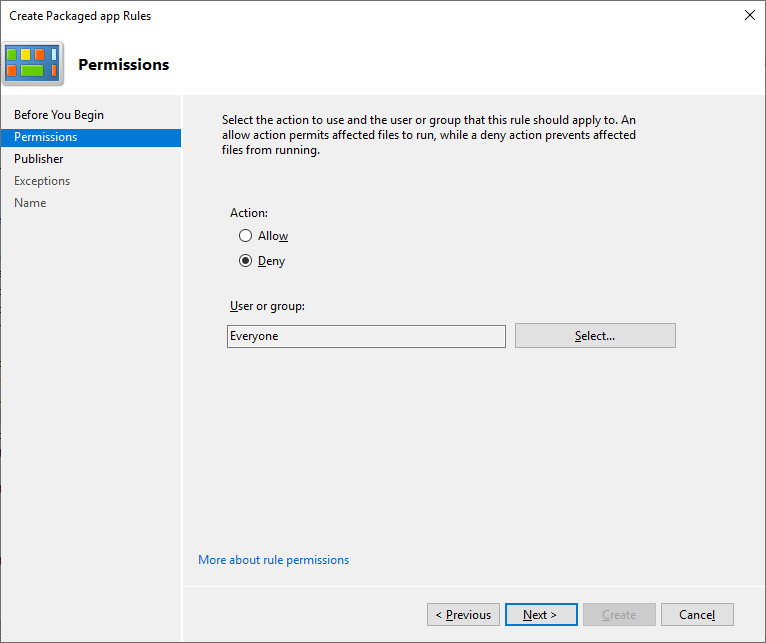Click the bold Permissions page heading
Viewport: 766px width, 643px height.
pos(124,65)
